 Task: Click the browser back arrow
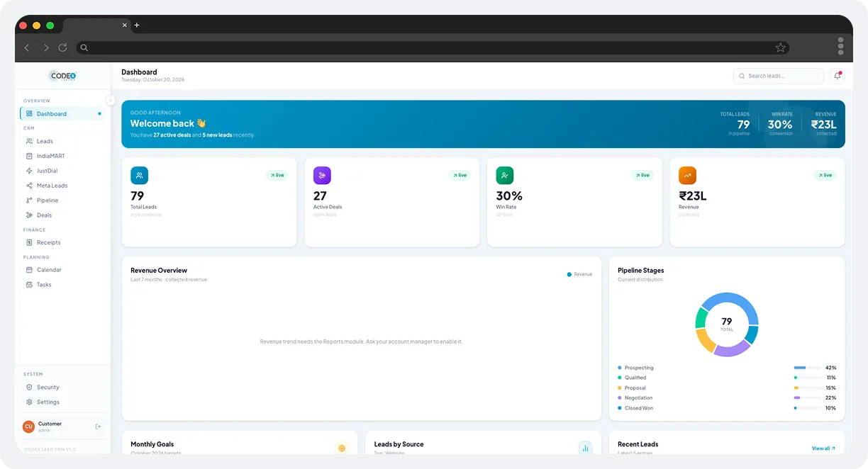coord(27,47)
